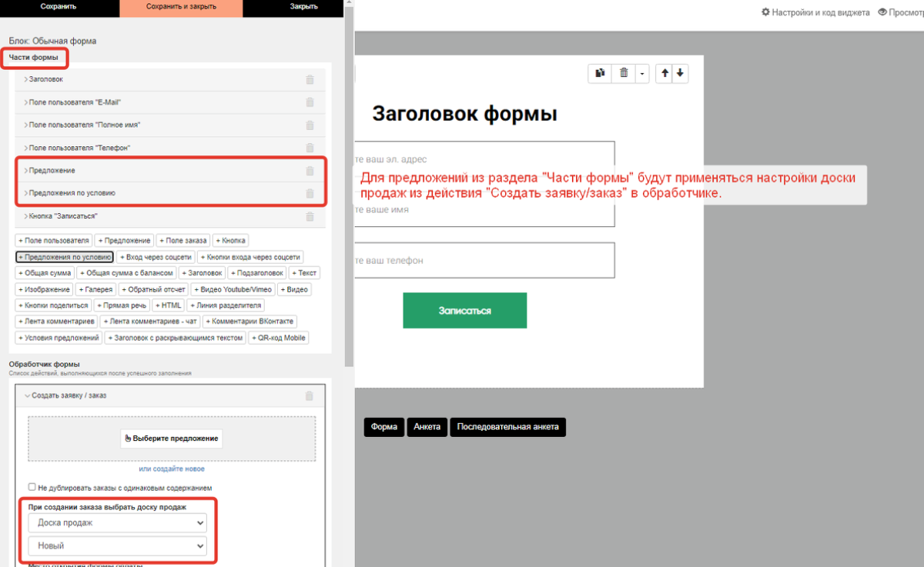Delete the Создать заявку / заказ action

pos(310,396)
